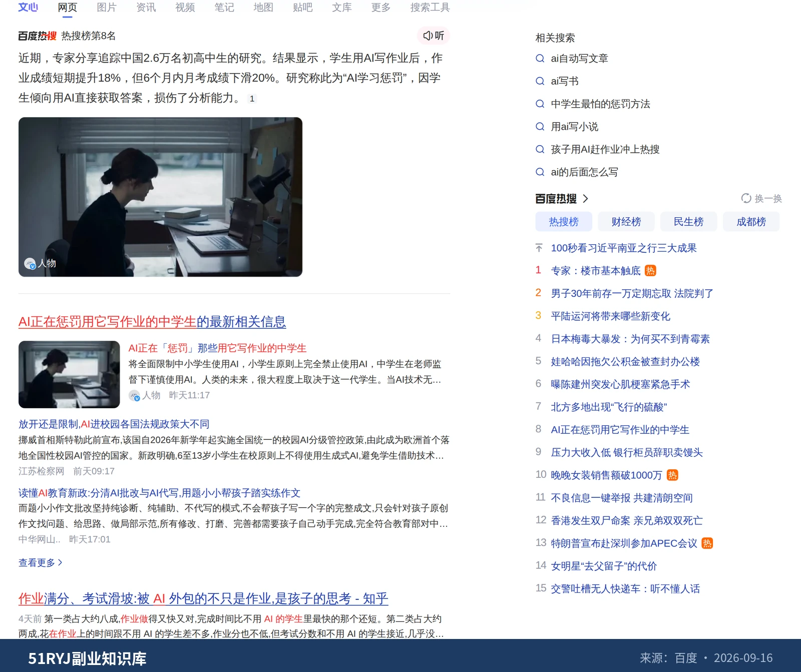Image resolution: width=801 pixels, height=672 pixels.
Task: Switch to the 视频 tab
Action: tap(185, 7)
